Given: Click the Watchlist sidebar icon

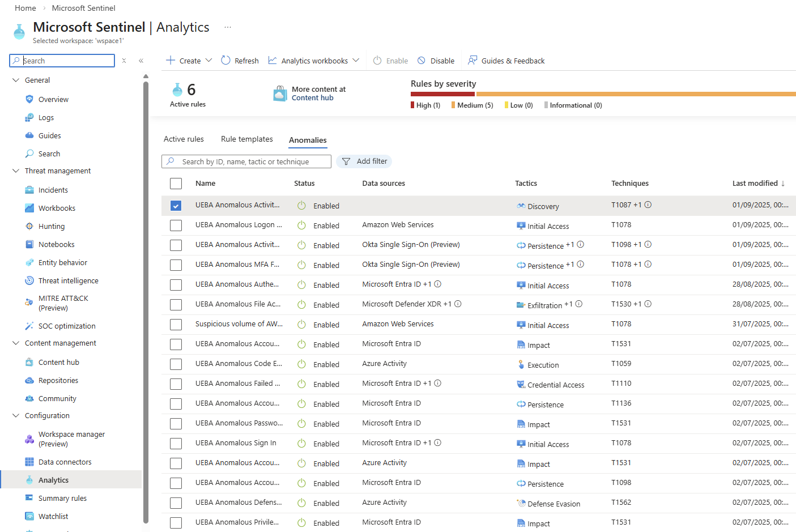Looking at the screenshot, I should click(x=29, y=517).
